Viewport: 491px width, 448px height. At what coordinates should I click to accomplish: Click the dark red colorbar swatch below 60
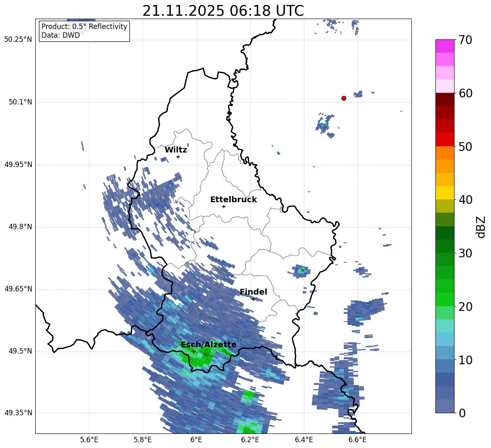coord(445,99)
